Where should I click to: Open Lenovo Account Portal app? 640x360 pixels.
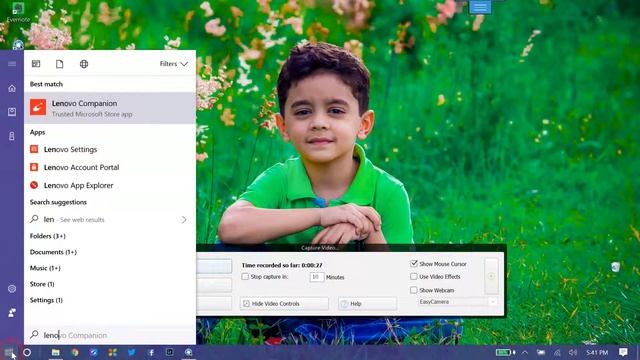pyautogui.click(x=110, y=167)
